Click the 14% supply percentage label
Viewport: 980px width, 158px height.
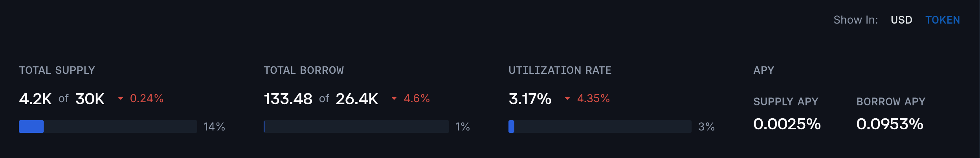click(214, 127)
